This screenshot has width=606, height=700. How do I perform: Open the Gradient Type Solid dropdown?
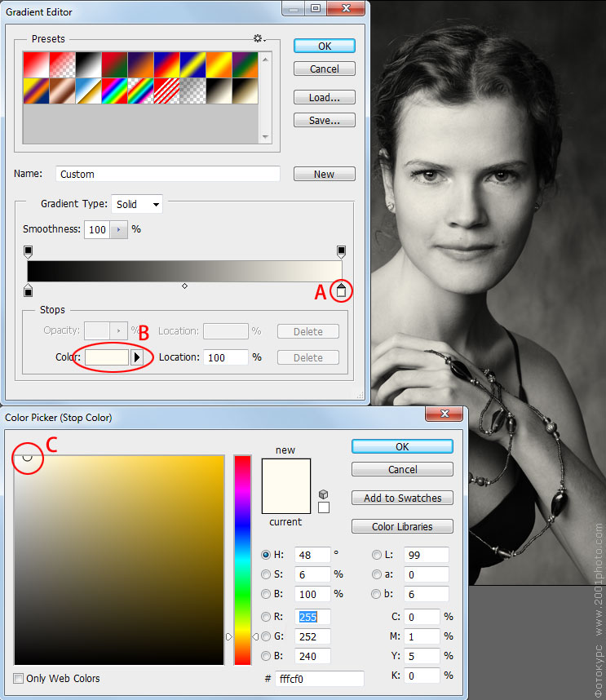(136, 205)
